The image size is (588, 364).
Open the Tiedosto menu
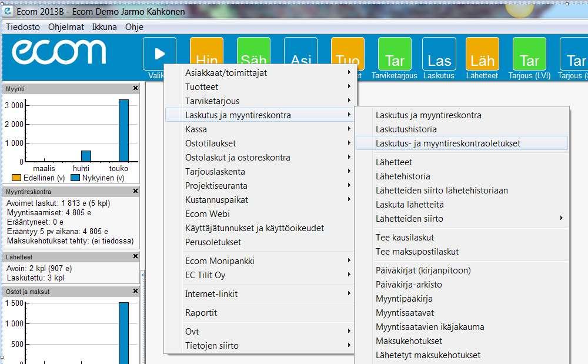23,27
